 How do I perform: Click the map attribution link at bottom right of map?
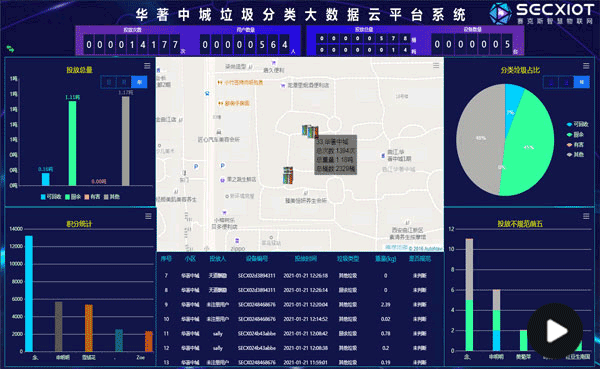[x=396, y=248]
